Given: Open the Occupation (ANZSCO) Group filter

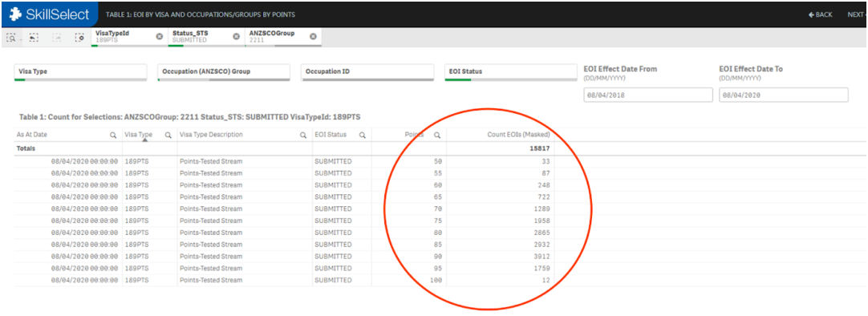Looking at the screenshot, I should 224,72.
